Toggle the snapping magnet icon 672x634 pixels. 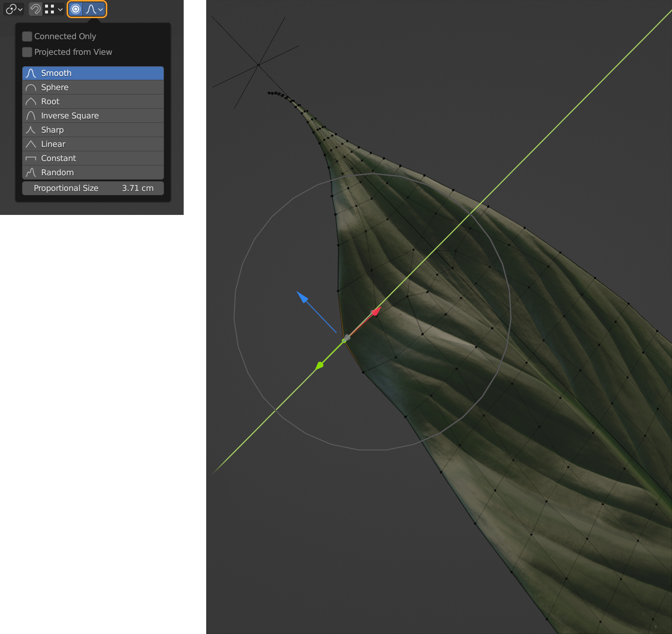35,9
